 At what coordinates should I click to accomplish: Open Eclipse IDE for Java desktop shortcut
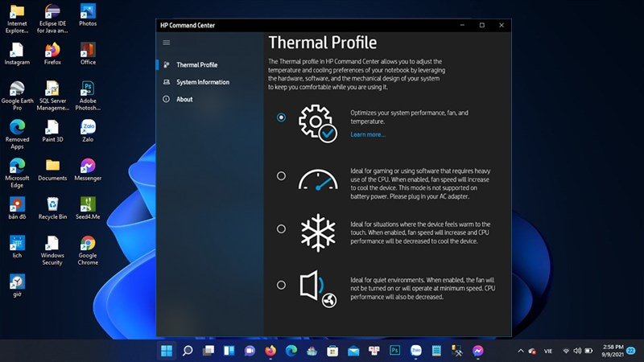pyautogui.click(x=52, y=19)
